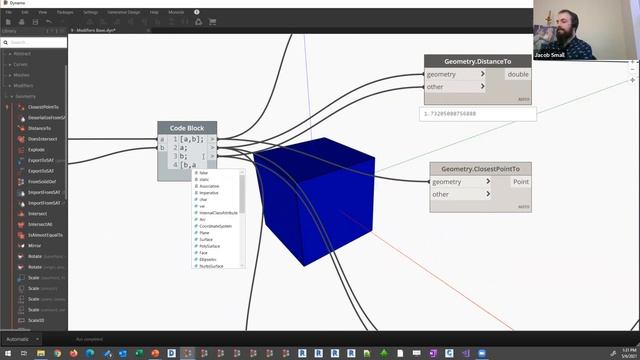Open File Explorer from the taskbar

(x=41, y=353)
